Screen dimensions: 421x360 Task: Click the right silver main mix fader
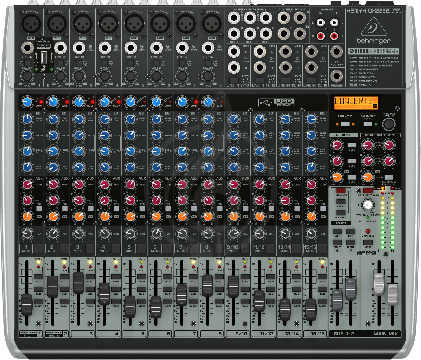tap(393, 294)
